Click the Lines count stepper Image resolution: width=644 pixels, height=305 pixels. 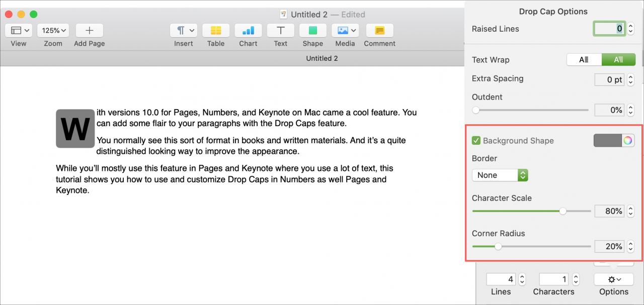522,279
